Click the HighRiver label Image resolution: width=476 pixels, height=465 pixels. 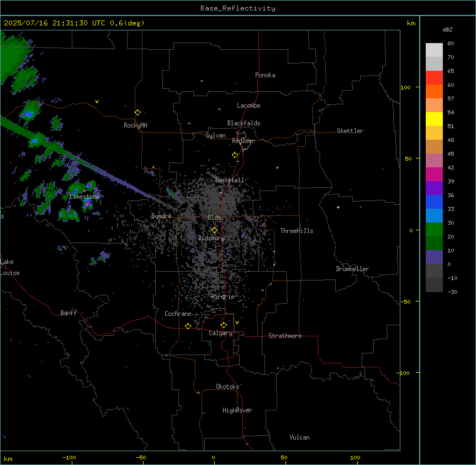237,410
